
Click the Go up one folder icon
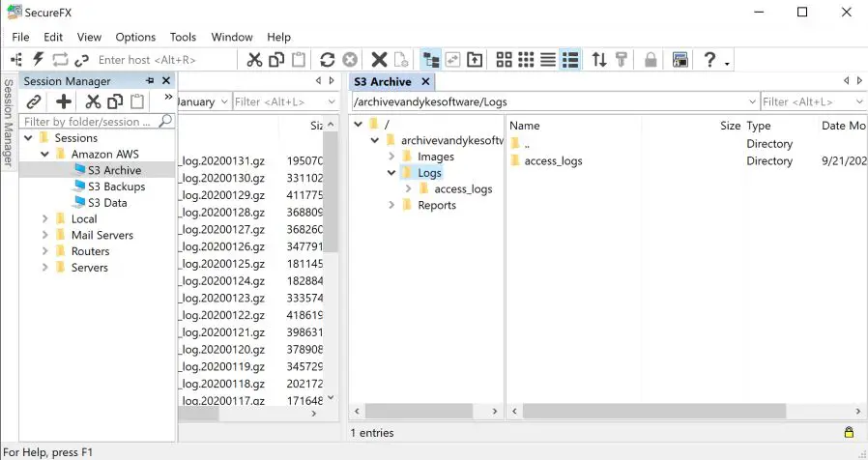click(x=475, y=59)
